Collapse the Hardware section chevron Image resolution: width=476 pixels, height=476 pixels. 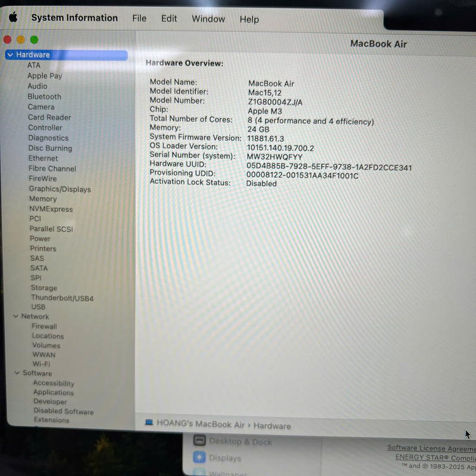coord(10,55)
